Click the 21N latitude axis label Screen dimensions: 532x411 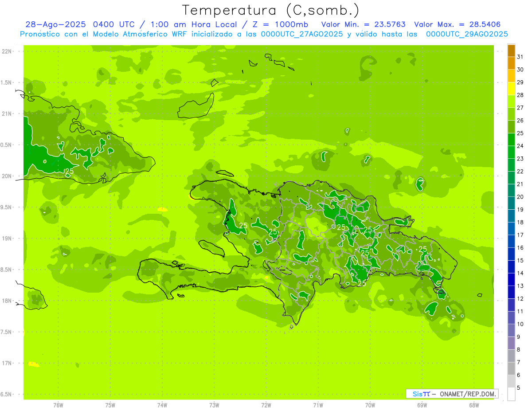coord(7,114)
